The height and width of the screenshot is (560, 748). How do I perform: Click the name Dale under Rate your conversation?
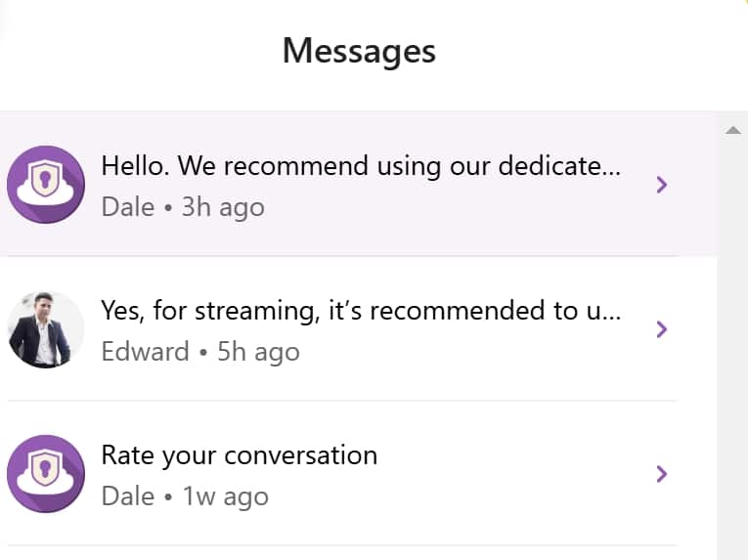[x=128, y=496]
